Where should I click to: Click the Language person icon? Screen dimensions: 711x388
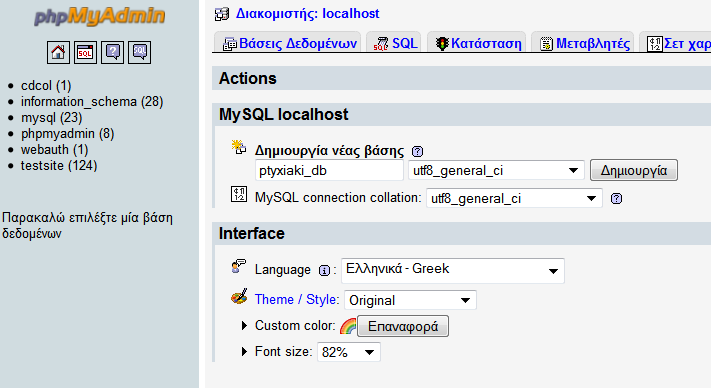click(x=239, y=266)
